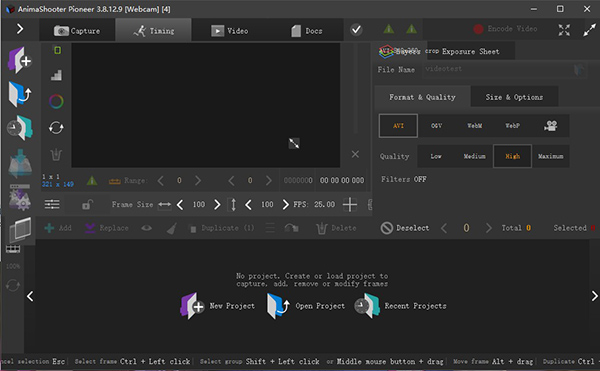Viewport: 600px width, 371px height.
Task: Click the vertical height arrows icon
Action: click(x=233, y=205)
